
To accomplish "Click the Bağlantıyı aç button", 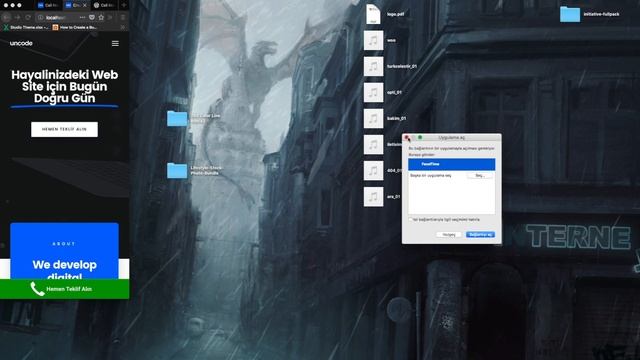I will pyautogui.click(x=480, y=235).
